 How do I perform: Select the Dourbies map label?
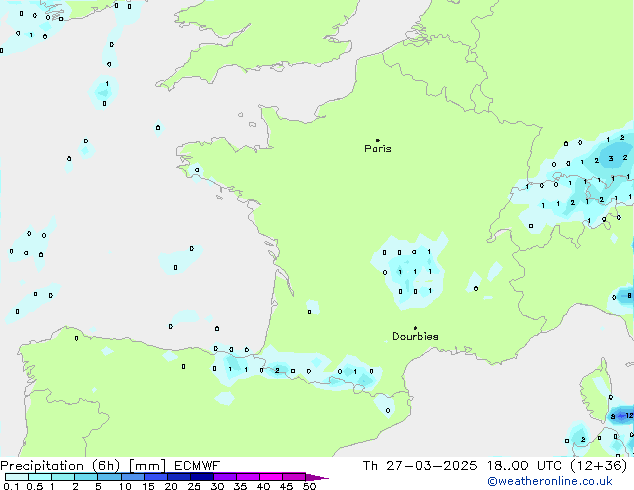(415, 337)
